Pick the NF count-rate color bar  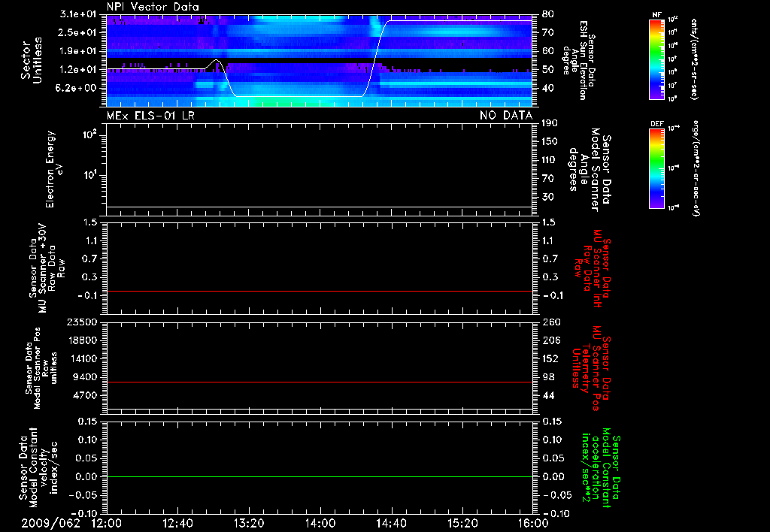point(656,59)
